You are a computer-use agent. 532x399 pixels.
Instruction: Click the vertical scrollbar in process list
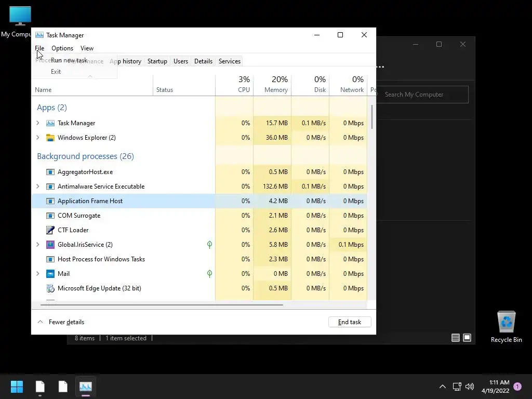point(372,117)
